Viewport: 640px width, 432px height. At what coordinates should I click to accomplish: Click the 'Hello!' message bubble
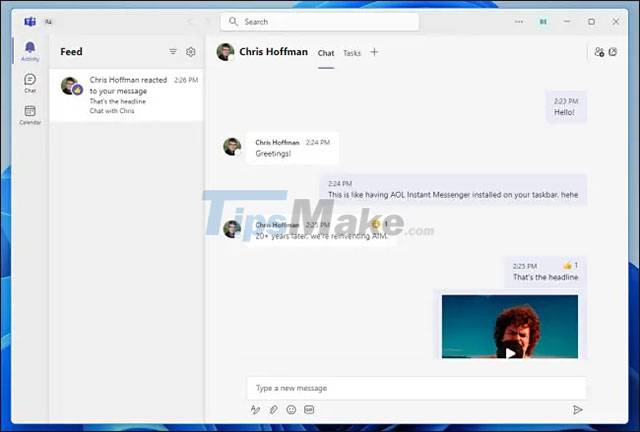pos(566,107)
